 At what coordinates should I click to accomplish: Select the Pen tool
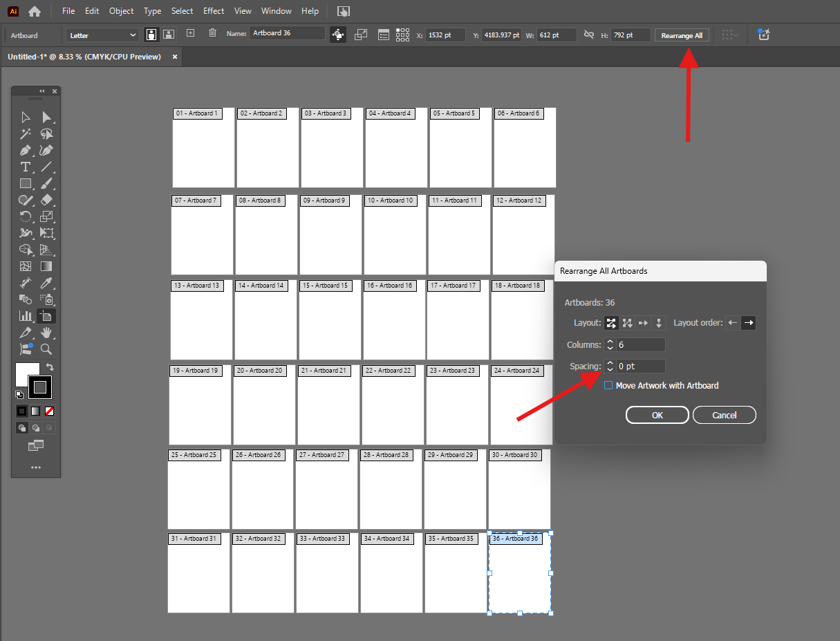(x=26, y=150)
